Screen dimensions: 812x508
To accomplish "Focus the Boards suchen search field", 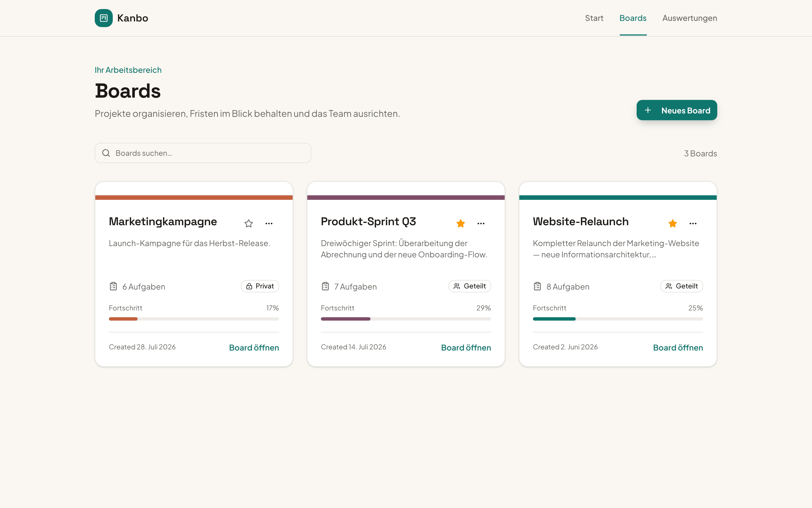I will [203, 153].
